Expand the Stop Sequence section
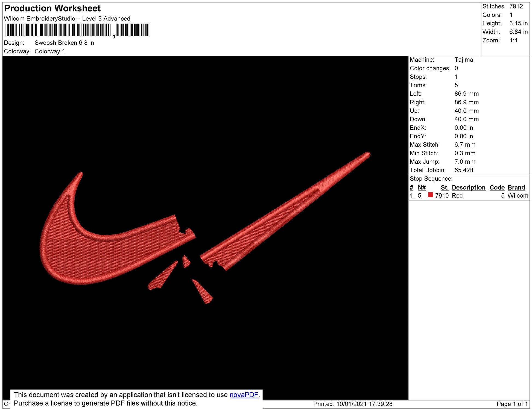The image size is (532, 411). (x=431, y=178)
